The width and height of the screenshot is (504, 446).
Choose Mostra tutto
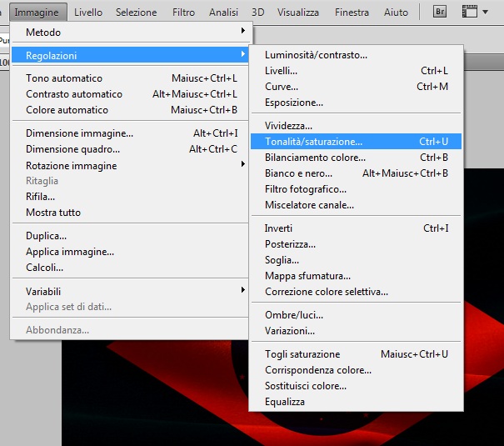click(130, 213)
